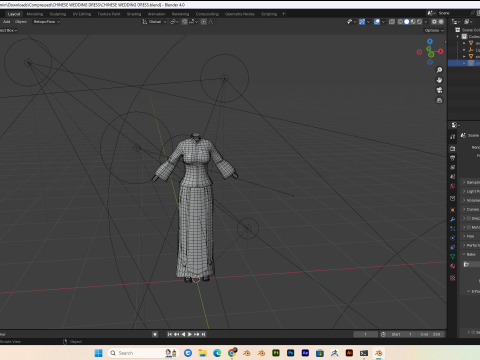Image resolution: width=480 pixels, height=360 pixels.
Task: Open the Object menu in viewport header
Action: [x=21, y=22]
